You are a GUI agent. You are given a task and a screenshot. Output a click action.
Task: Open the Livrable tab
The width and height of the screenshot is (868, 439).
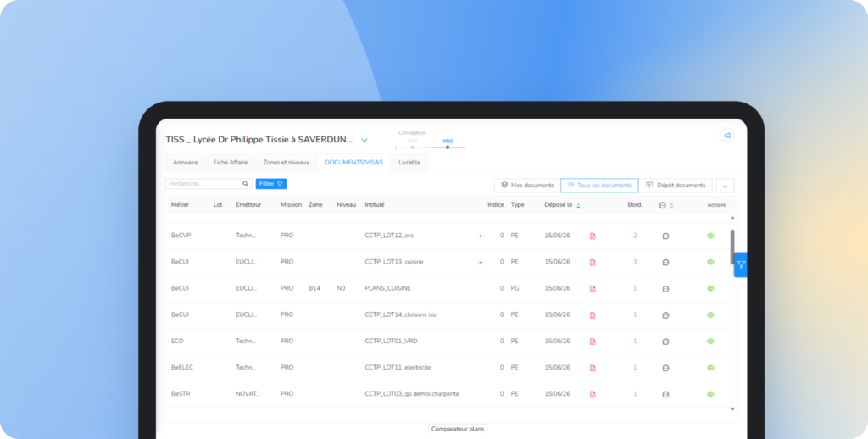coord(409,163)
